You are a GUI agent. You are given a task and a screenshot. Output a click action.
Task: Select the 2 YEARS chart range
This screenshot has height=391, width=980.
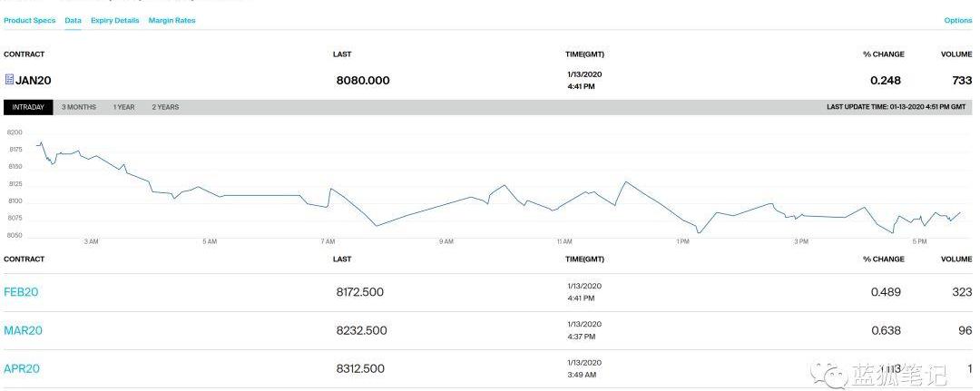pos(165,107)
